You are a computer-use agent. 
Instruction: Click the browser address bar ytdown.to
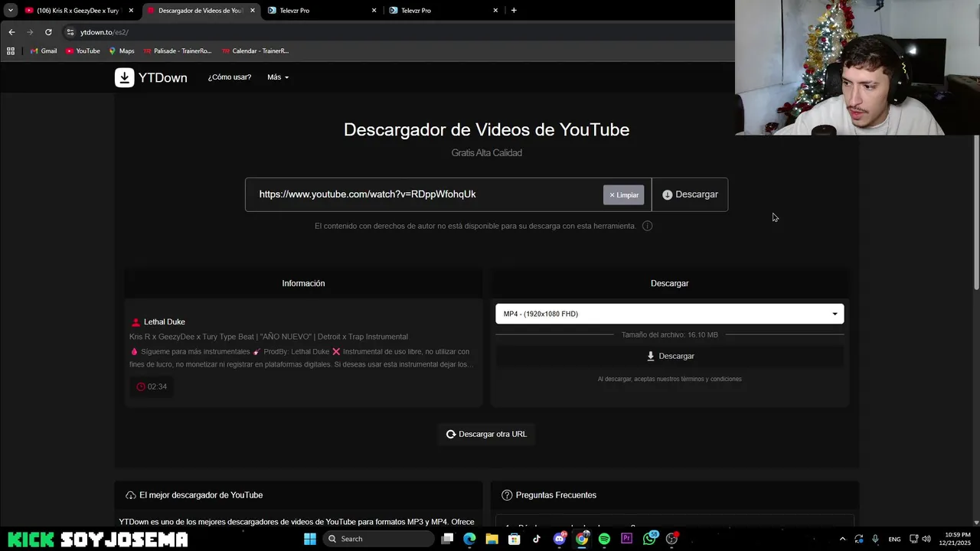pos(104,32)
